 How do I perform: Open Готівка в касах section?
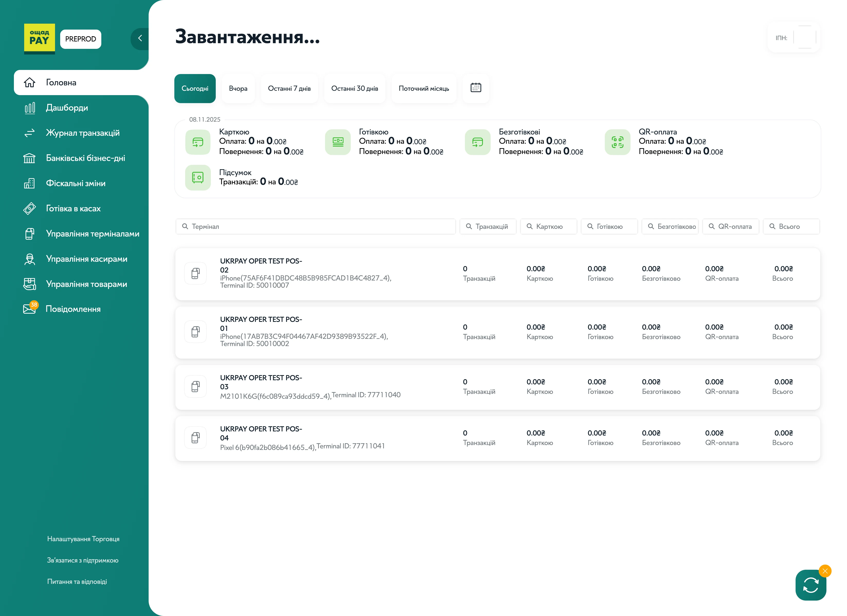point(30,208)
